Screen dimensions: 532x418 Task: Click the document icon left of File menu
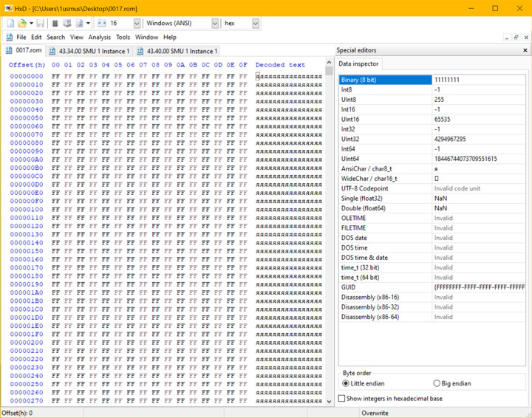click(x=9, y=37)
